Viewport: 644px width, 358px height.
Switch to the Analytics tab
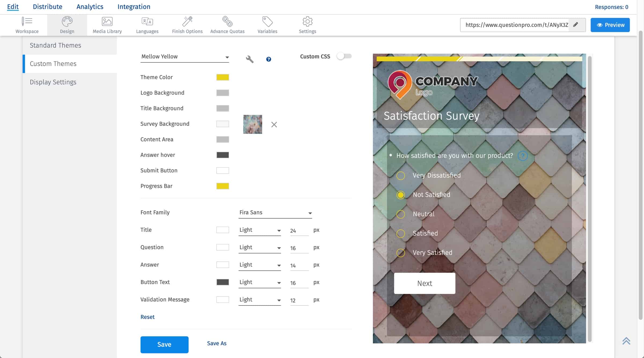point(90,7)
